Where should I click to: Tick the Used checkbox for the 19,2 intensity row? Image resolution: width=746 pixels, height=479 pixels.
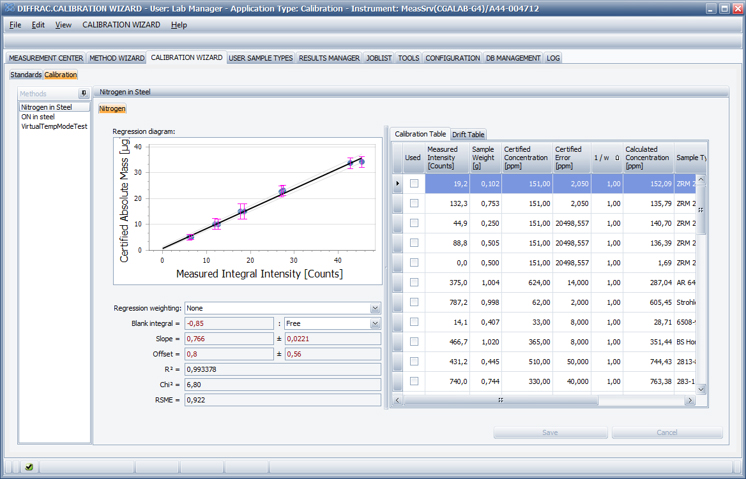(414, 184)
